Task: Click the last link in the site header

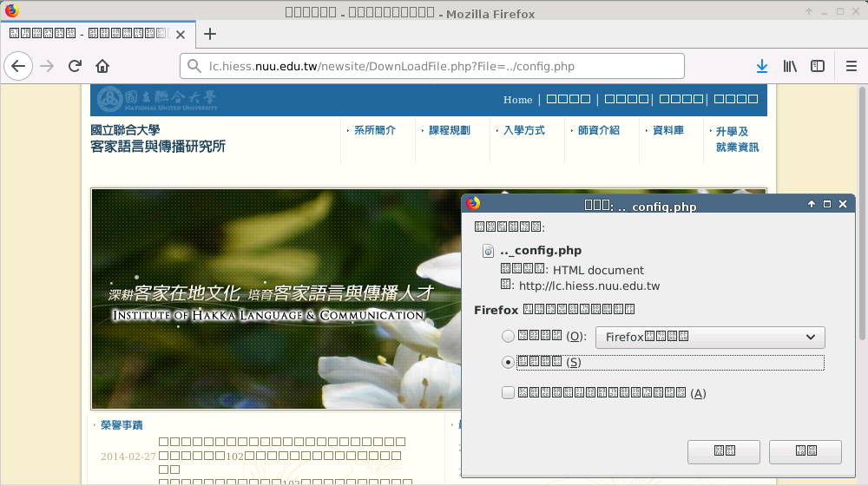Action: click(x=736, y=99)
